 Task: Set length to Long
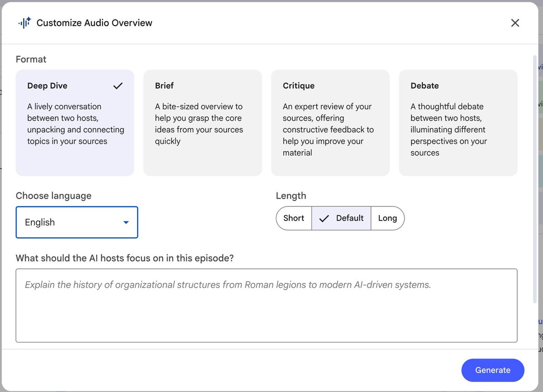pyautogui.click(x=387, y=218)
